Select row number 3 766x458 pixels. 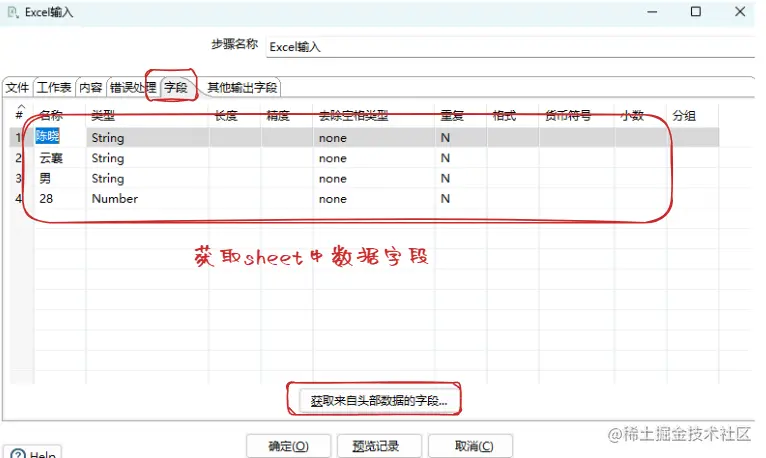click(x=21, y=179)
